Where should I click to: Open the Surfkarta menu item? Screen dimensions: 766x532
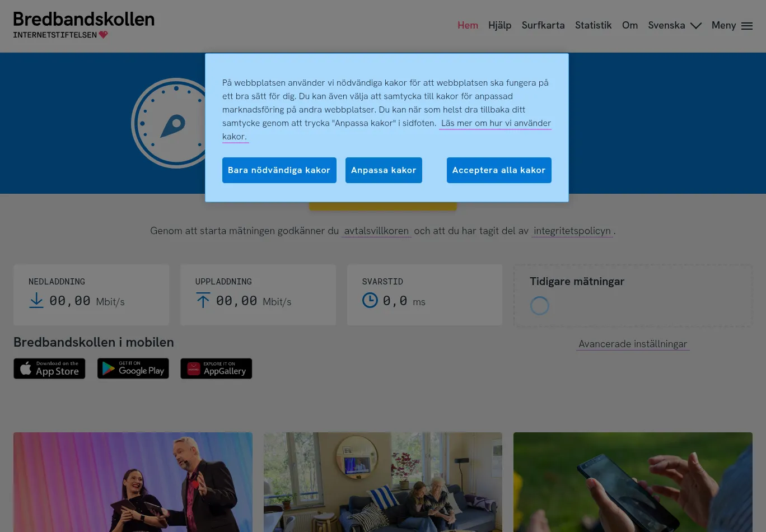coord(543,25)
